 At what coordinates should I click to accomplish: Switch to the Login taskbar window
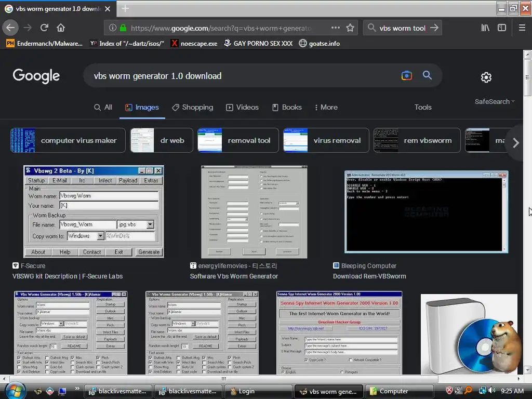point(259,391)
